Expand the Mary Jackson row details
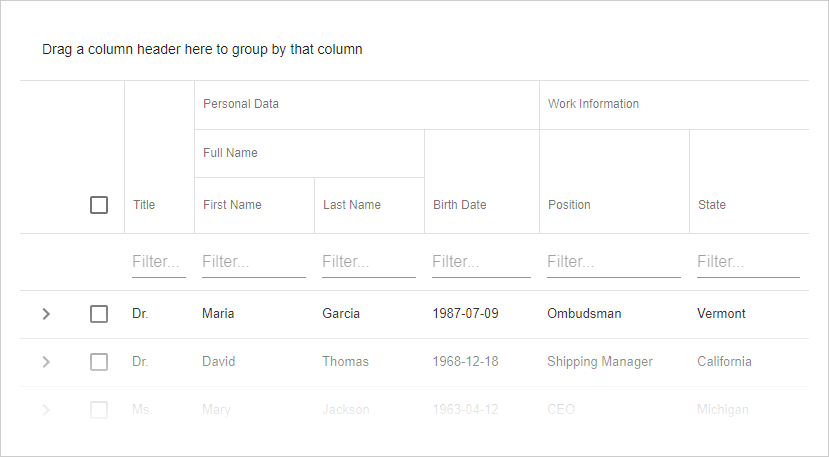This screenshot has height=457, width=829. coord(46,409)
